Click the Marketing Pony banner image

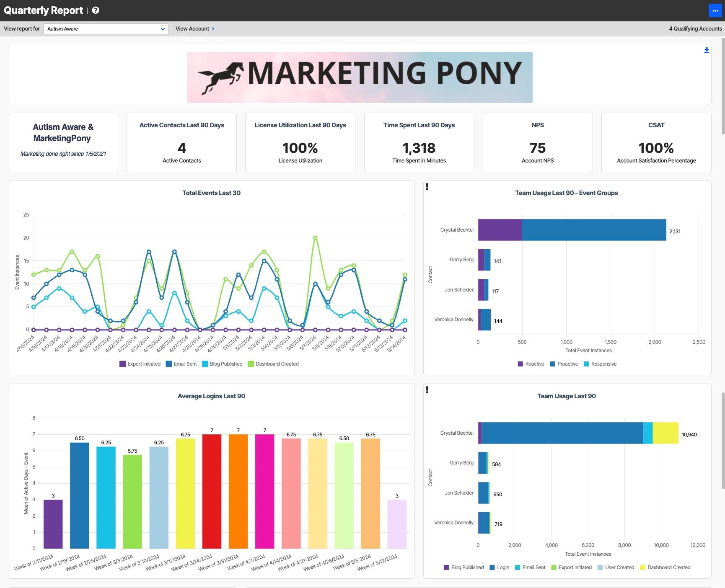(360, 77)
